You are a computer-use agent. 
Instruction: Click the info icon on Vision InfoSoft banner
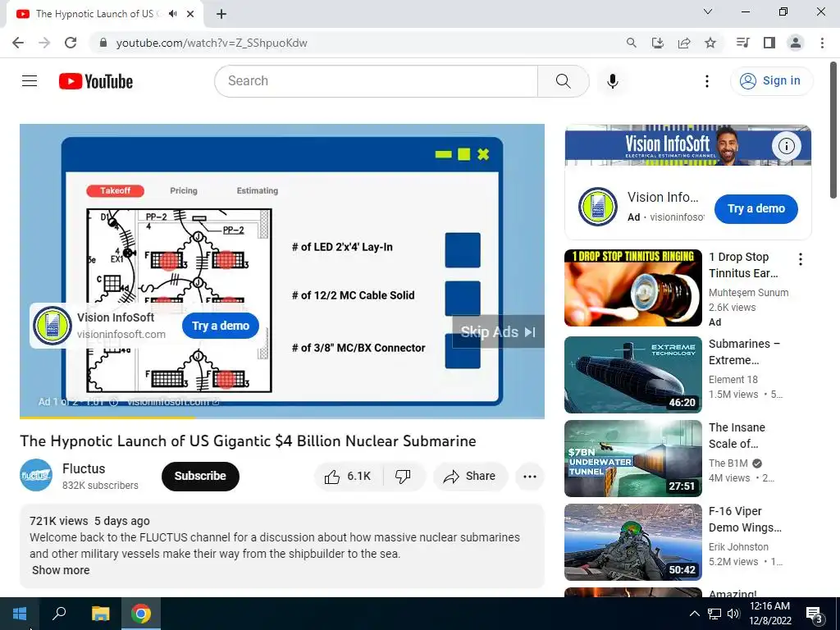[786, 146]
